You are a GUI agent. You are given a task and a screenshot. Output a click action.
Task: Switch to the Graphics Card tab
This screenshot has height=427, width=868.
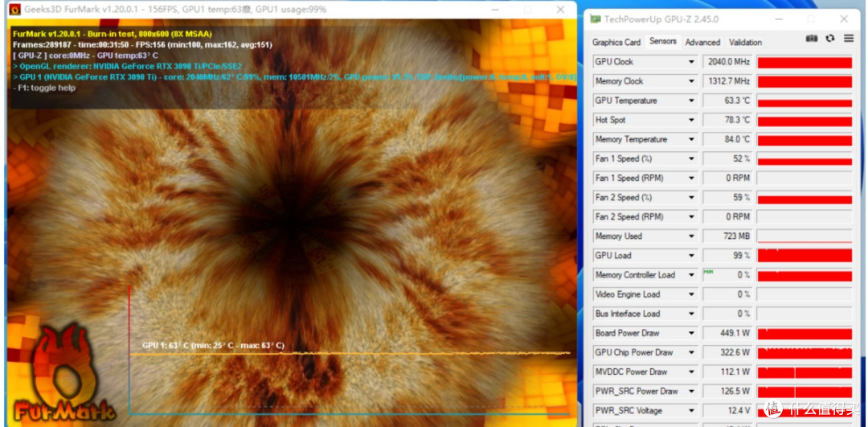(x=616, y=42)
